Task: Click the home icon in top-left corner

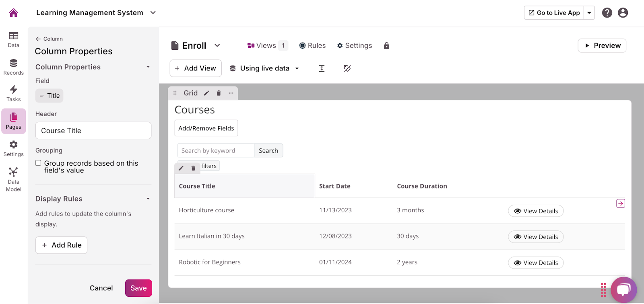Action: coord(14,13)
